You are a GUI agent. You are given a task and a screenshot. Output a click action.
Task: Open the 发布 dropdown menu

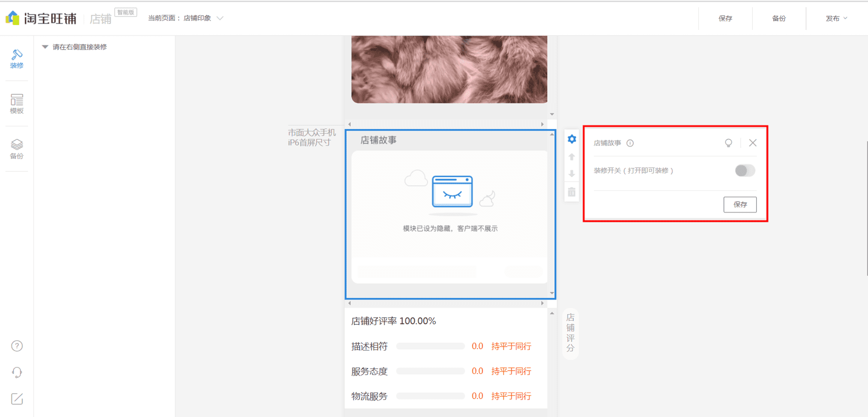point(837,18)
